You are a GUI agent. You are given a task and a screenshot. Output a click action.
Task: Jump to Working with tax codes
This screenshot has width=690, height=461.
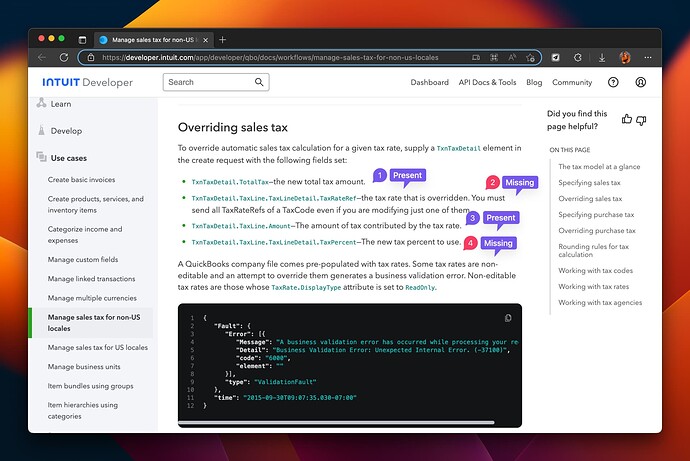click(595, 270)
